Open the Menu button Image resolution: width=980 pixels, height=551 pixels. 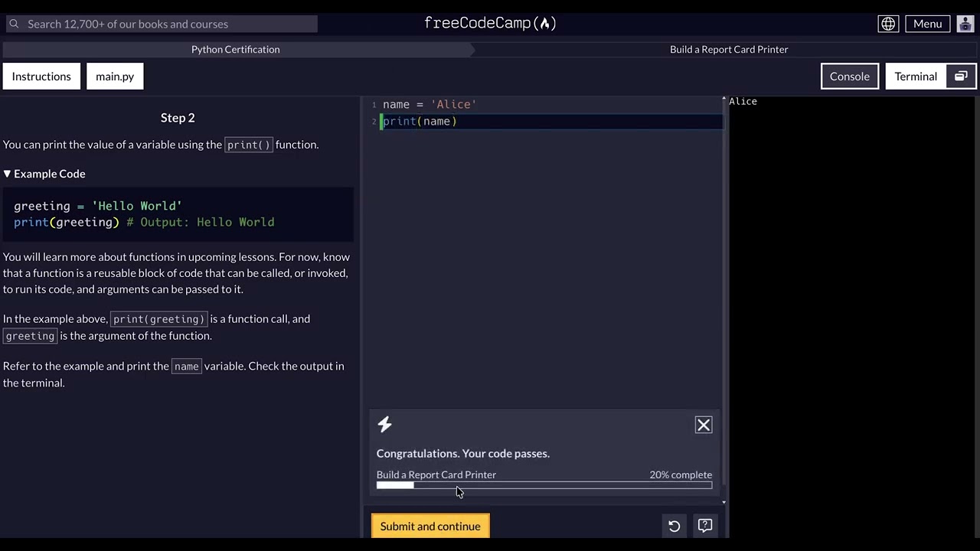pos(927,24)
